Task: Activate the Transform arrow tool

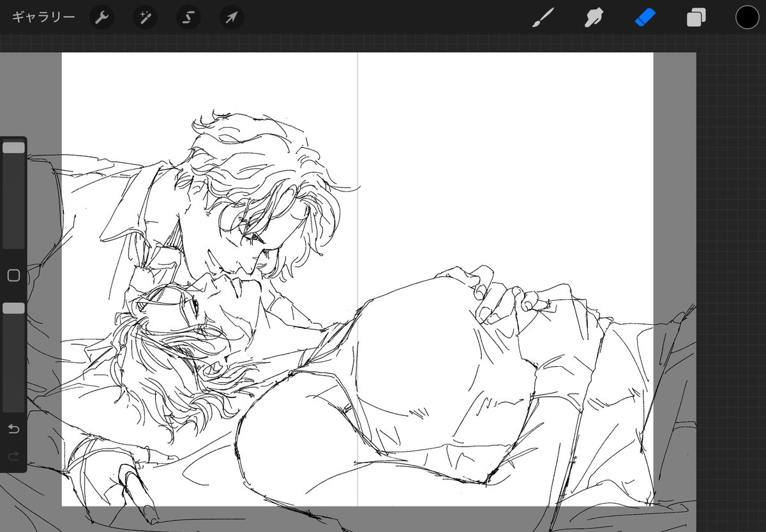Action: tap(232, 17)
